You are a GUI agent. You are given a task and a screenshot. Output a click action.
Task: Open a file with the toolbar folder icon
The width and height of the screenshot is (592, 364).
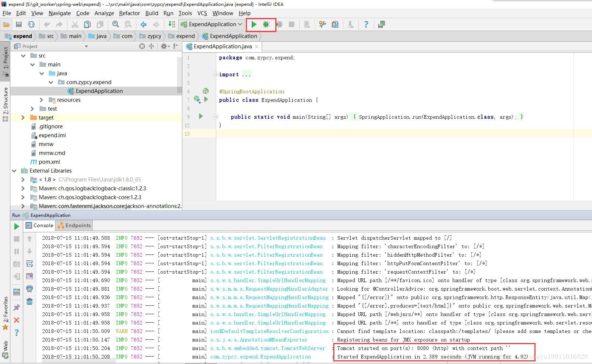pyautogui.click(x=6, y=24)
